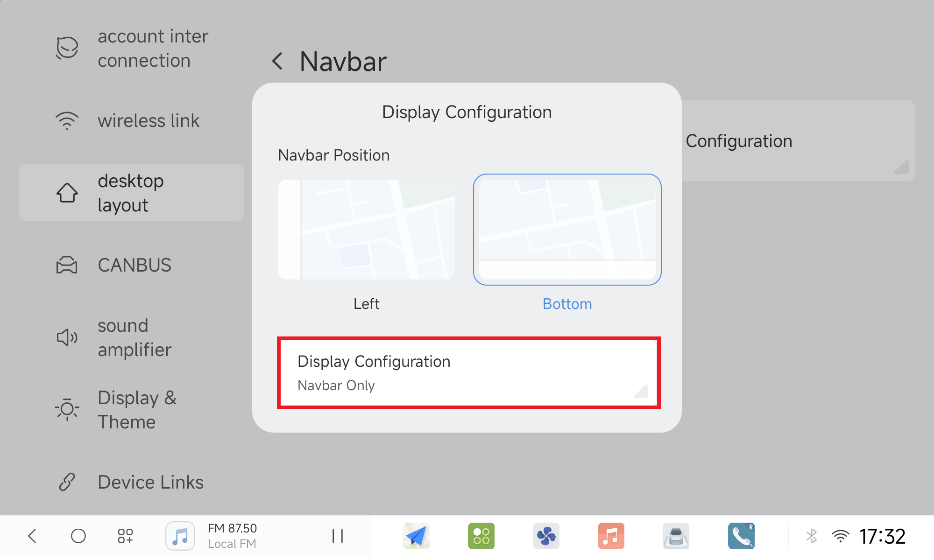Viewport: 934px width, 560px height.
Task: Open wireless link settings
Action: [131, 120]
